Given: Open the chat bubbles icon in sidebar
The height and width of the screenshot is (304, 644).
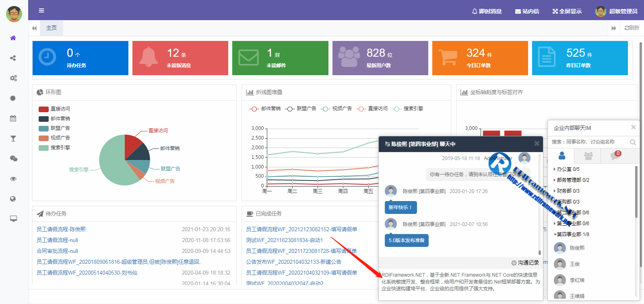Looking at the screenshot, I should pos(13,158).
